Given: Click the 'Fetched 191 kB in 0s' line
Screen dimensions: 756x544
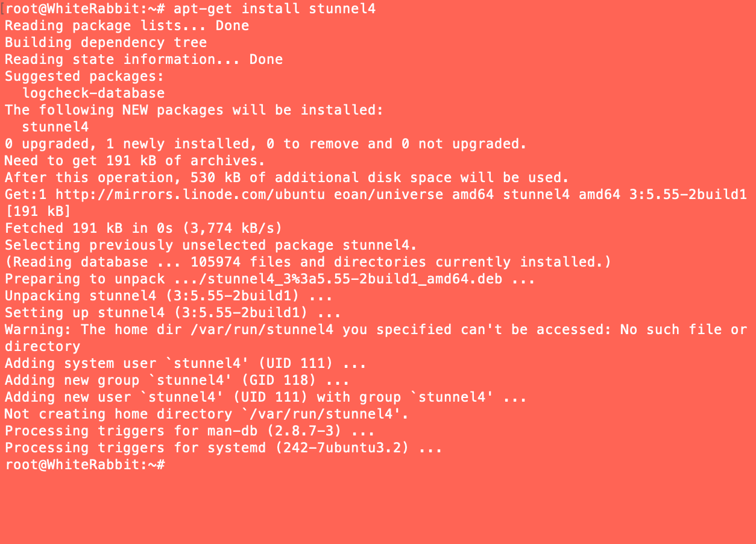Looking at the screenshot, I should 143,229.
